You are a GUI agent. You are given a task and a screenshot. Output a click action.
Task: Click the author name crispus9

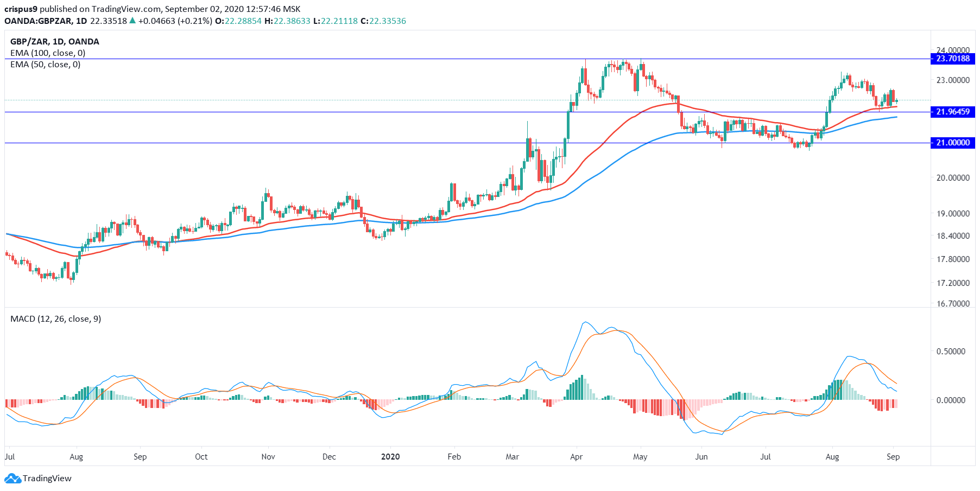21,9
